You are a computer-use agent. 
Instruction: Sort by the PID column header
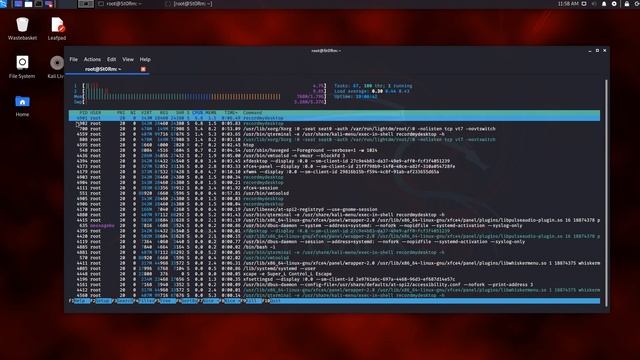83,113
